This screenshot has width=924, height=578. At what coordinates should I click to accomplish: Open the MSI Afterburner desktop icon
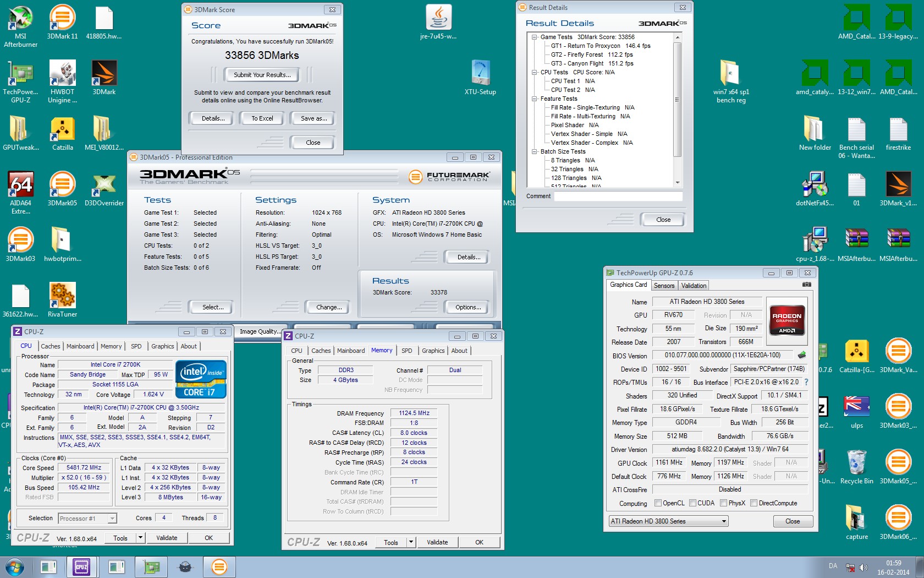(x=20, y=26)
